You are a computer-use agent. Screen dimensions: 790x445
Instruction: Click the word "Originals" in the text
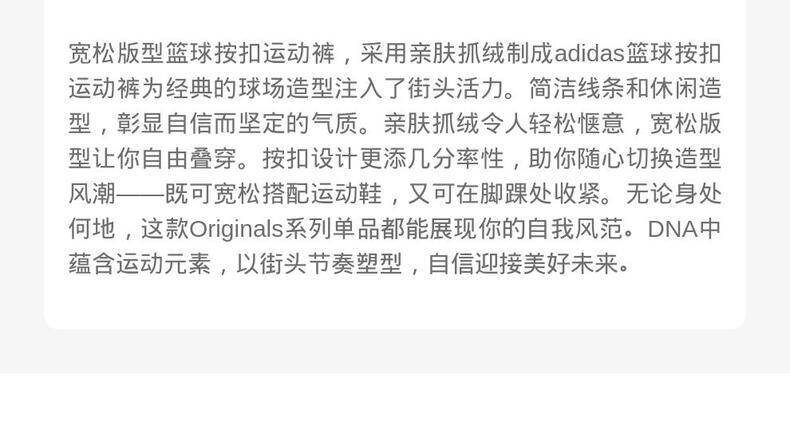point(236,229)
